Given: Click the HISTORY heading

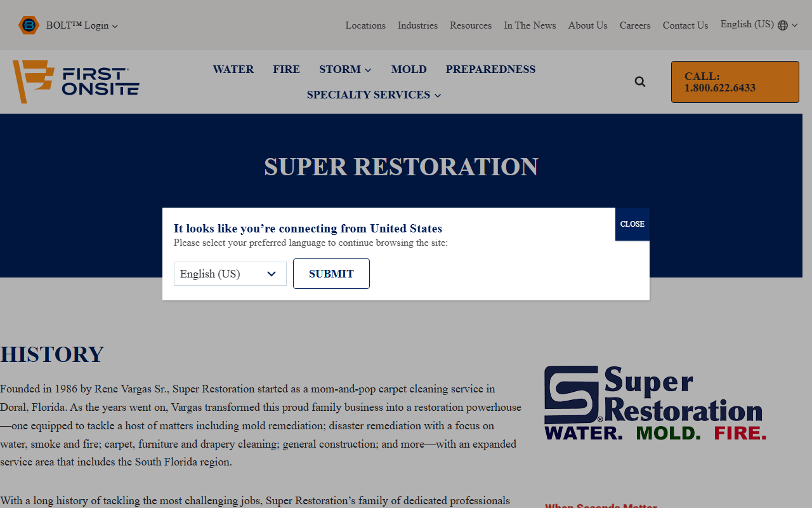Looking at the screenshot, I should coord(52,354).
